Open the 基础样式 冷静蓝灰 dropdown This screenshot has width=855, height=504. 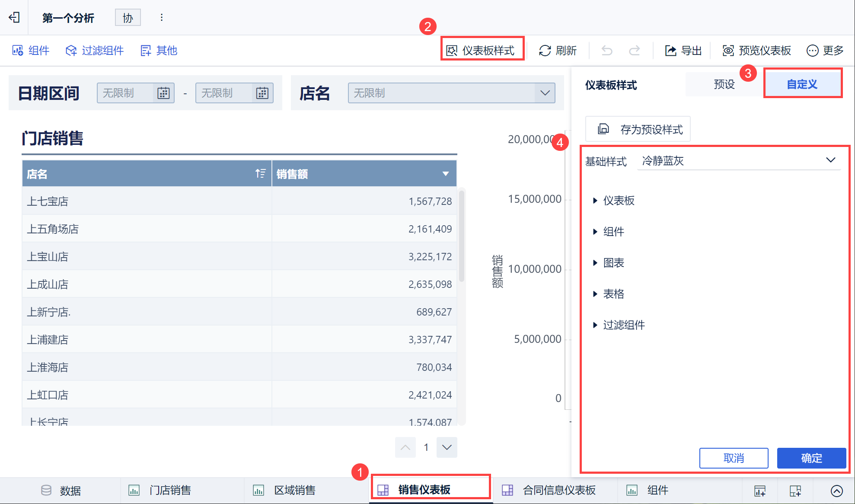739,161
